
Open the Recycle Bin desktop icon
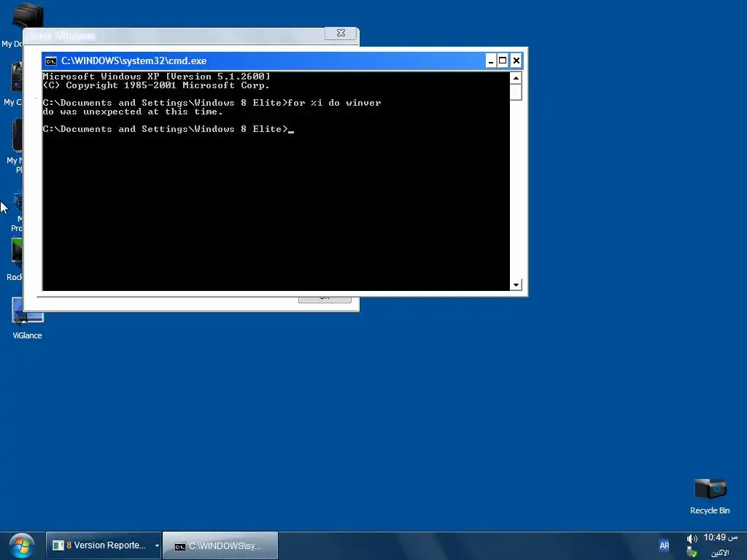point(710,497)
